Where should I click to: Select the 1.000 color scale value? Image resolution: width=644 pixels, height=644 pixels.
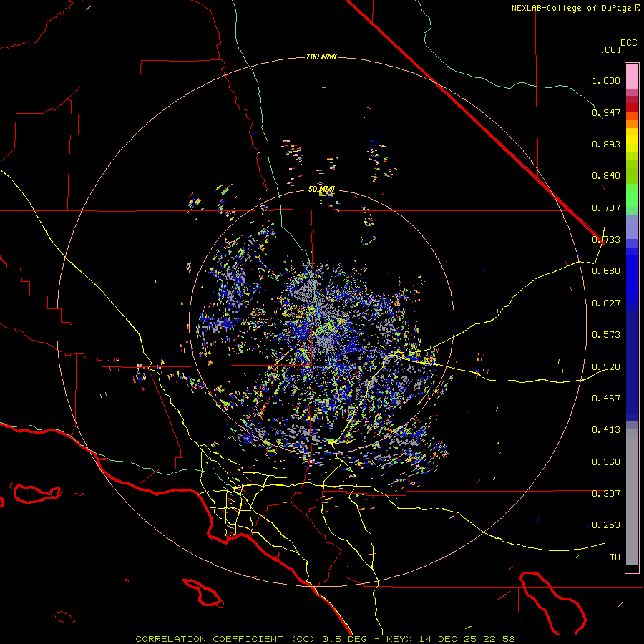606,80
